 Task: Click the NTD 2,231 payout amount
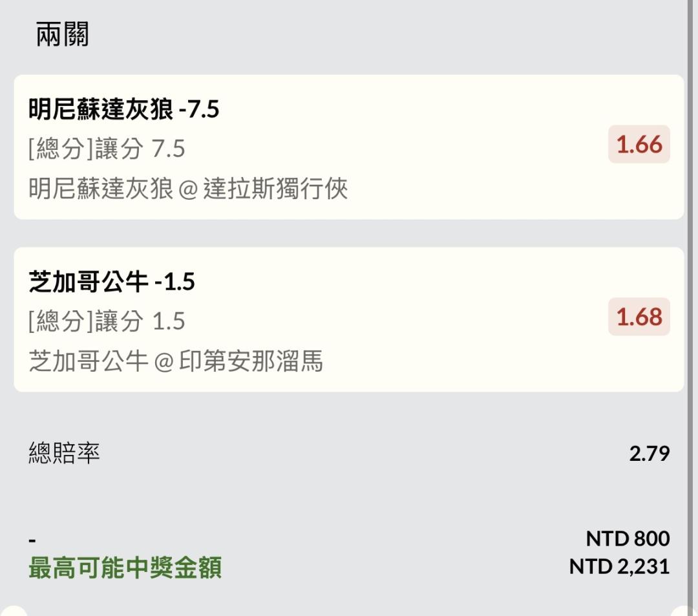pos(619,567)
